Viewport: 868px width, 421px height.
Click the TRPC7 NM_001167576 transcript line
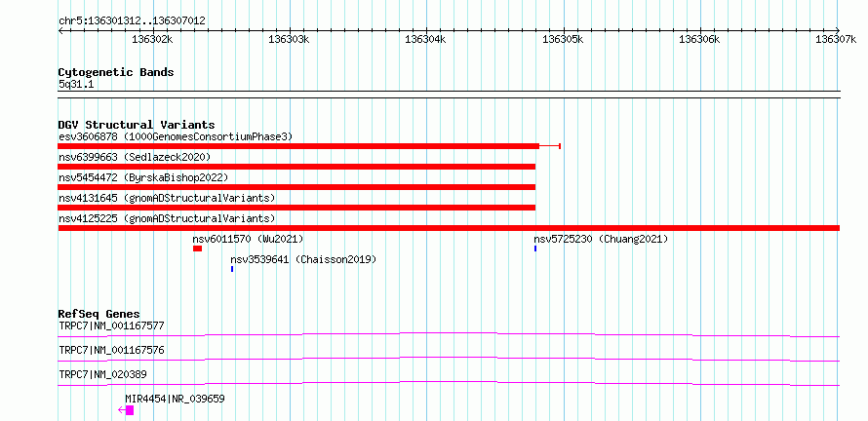click(x=449, y=359)
